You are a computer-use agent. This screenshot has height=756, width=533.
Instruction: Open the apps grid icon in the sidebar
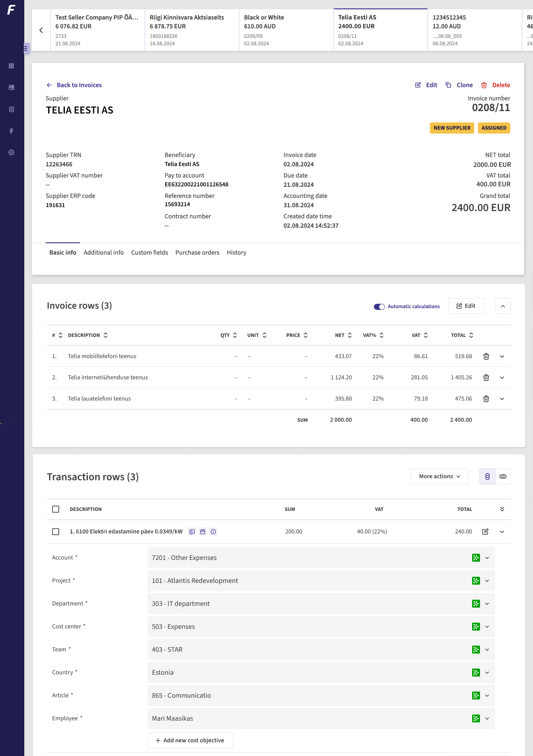[x=11, y=66]
